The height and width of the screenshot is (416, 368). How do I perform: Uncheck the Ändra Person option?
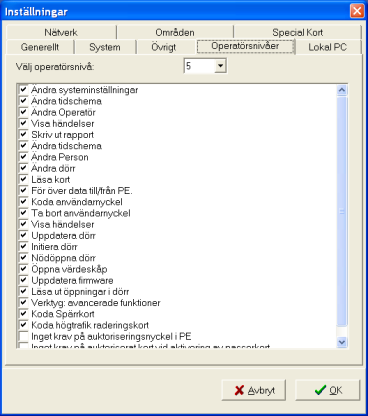23,157
